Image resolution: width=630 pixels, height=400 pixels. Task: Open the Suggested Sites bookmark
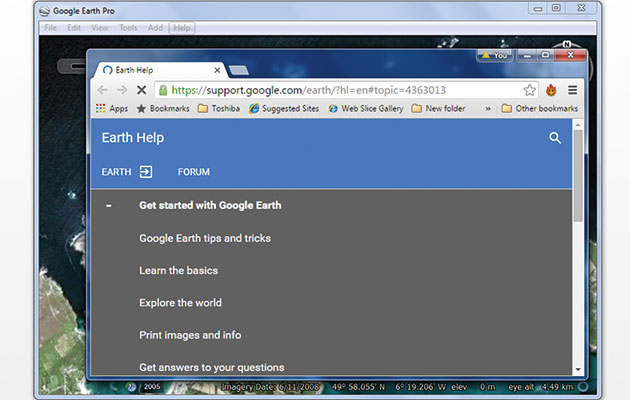pos(284,108)
